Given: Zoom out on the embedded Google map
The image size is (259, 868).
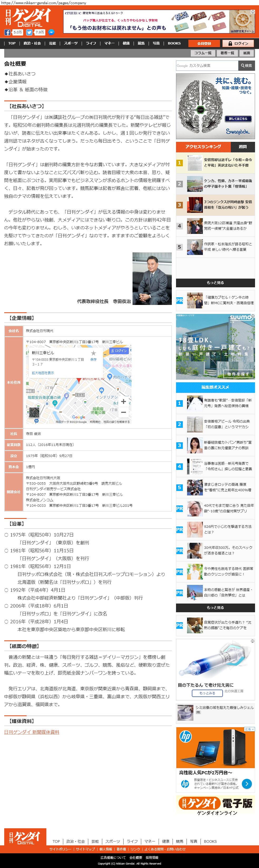Looking at the screenshot, I should (123, 412).
